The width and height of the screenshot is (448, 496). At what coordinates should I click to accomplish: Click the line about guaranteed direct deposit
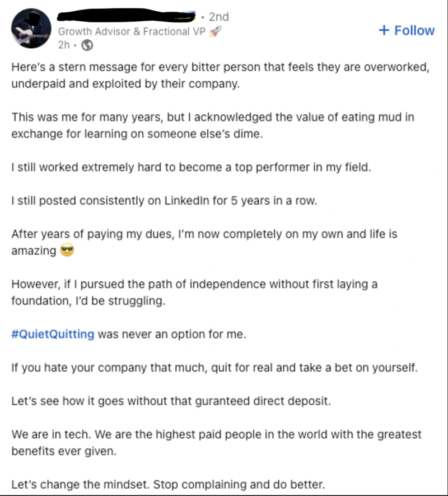[171, 401]
